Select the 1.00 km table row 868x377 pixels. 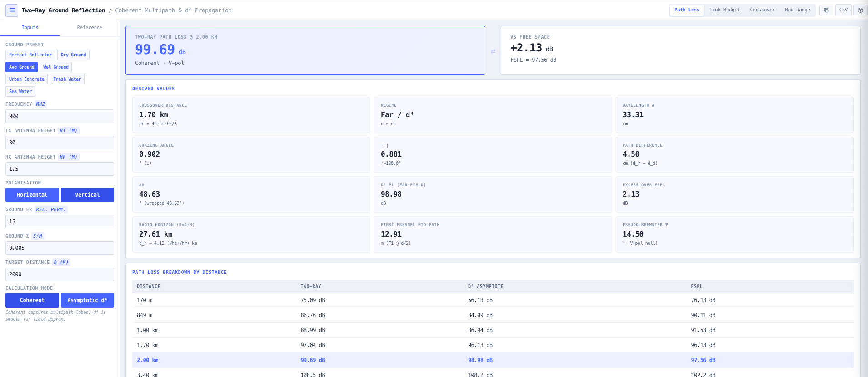(x=493, y=330)
